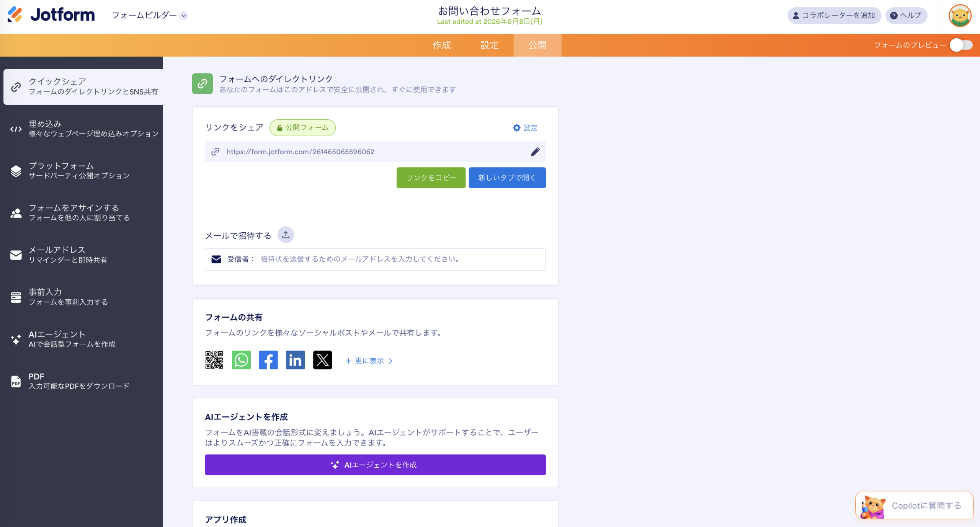The width and height of the screenshot is (980, 527).
Task: Click the 公開フォーム status badge
Action: pyautogui.click(x=302, y=128)
